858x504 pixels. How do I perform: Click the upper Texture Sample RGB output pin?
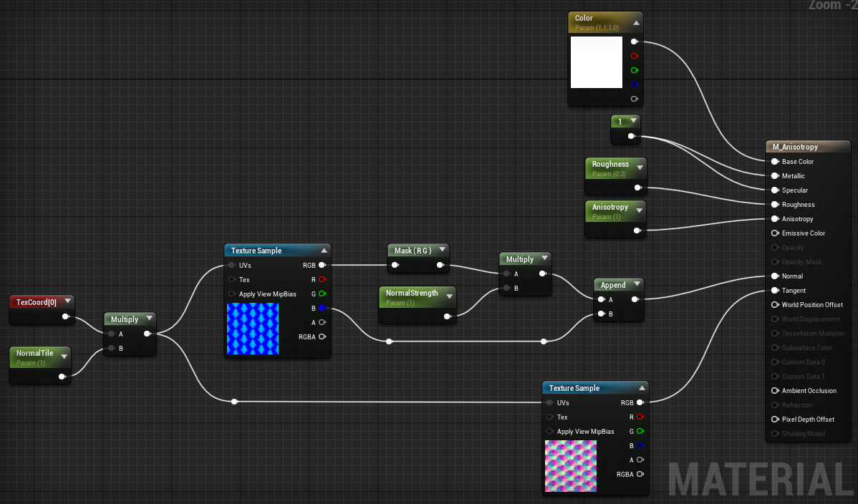click(x=322, y=266)
